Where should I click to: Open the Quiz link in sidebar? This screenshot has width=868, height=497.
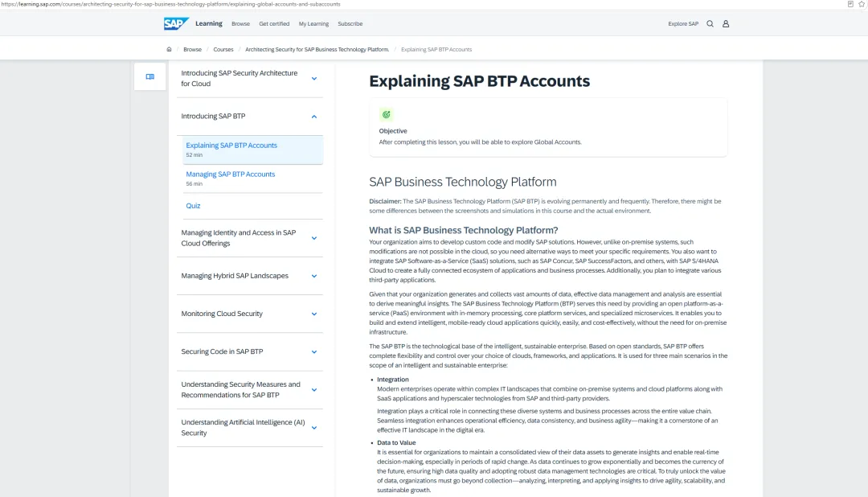coord(193,206)
